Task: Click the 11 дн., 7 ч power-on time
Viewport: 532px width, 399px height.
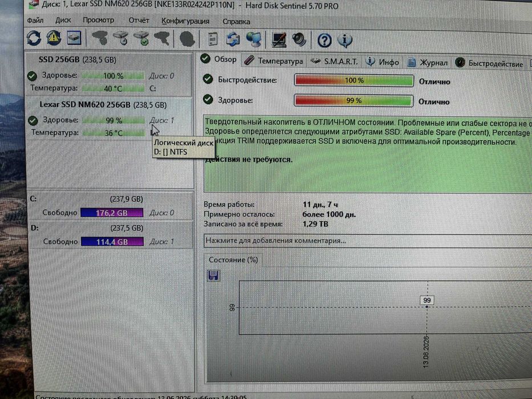Action: [320, 205]
